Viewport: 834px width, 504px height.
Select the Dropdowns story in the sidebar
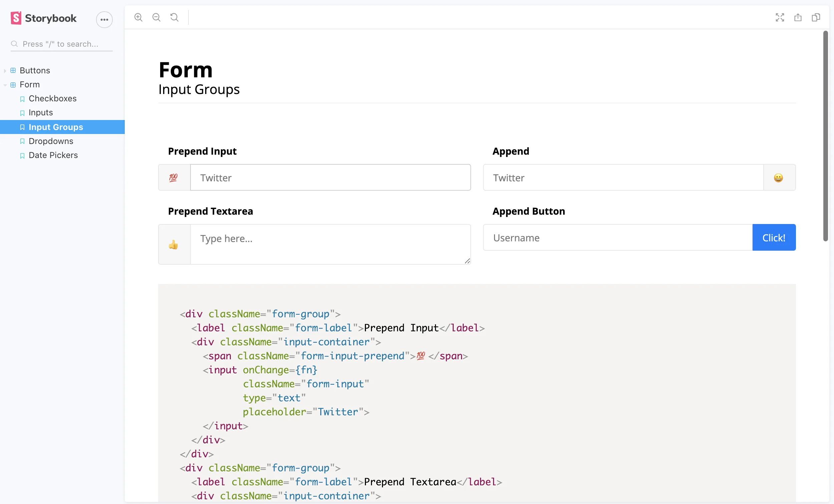tap(51, 141)
